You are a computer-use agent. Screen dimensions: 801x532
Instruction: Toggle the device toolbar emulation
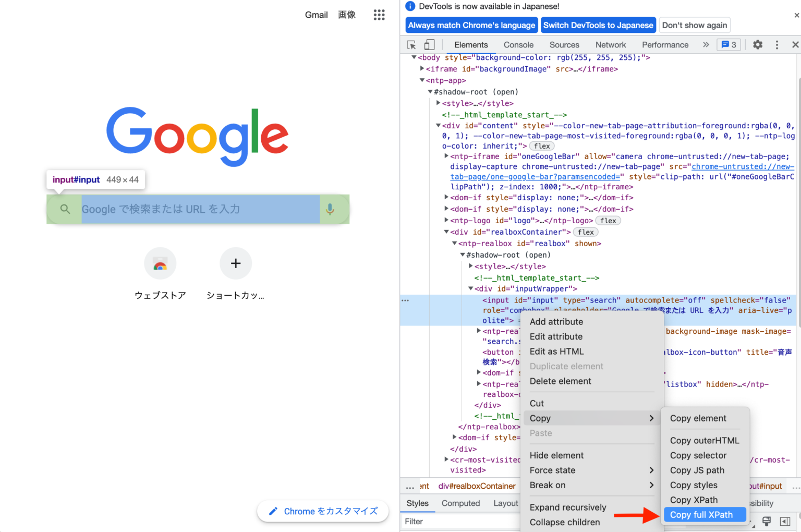(x=429, y=45)
